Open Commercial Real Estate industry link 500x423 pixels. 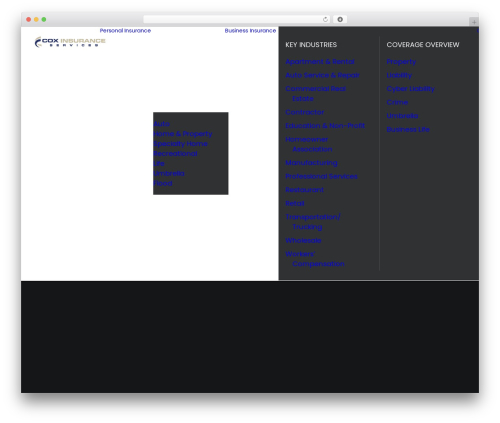click(x=316, y=94)
